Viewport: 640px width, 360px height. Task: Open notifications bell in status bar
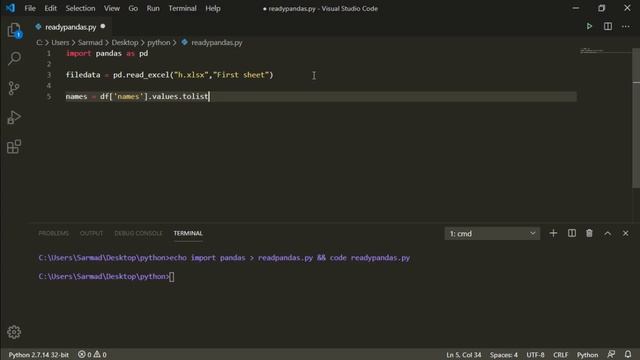click(628, 354)
